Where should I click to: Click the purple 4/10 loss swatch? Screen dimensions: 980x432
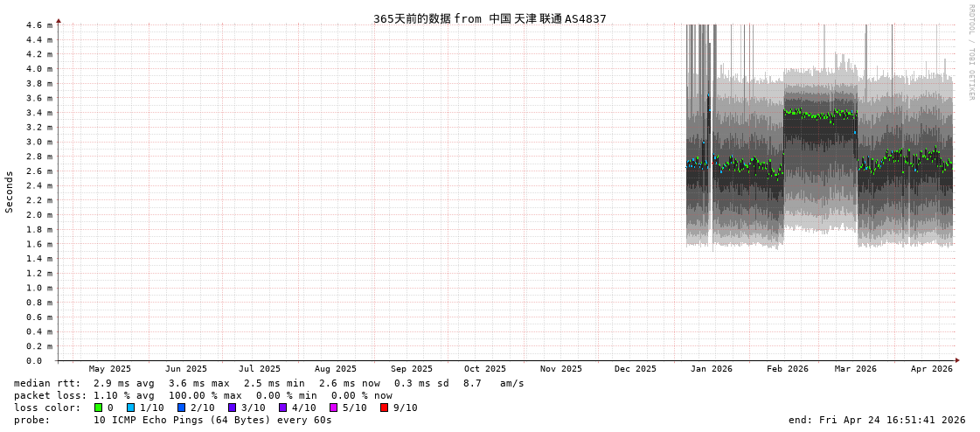282,408
